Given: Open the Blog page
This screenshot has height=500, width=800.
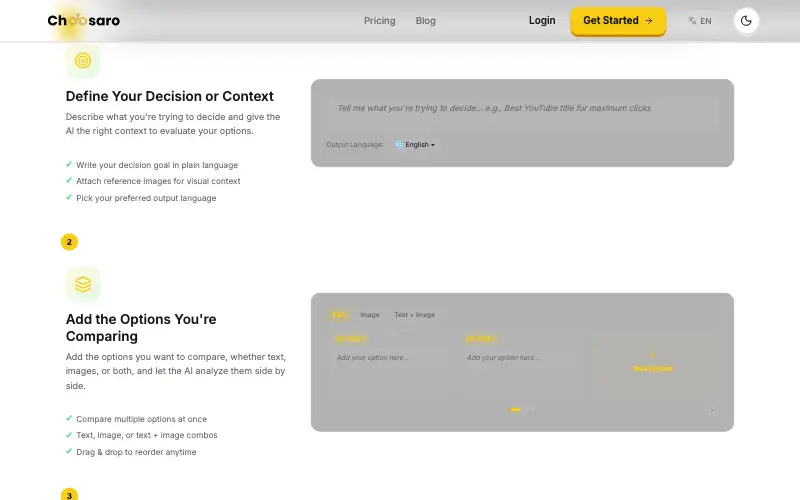Looking at the screenshot, I should tap(425, 21).
